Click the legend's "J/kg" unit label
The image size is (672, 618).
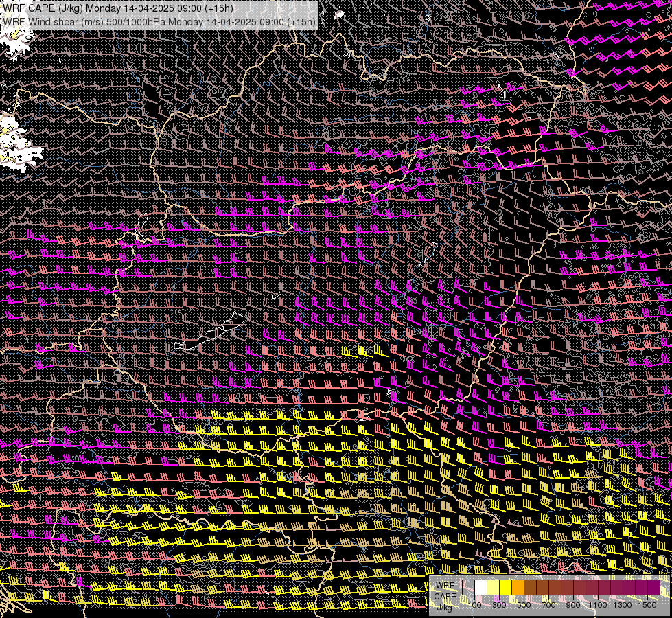[444, 608]
